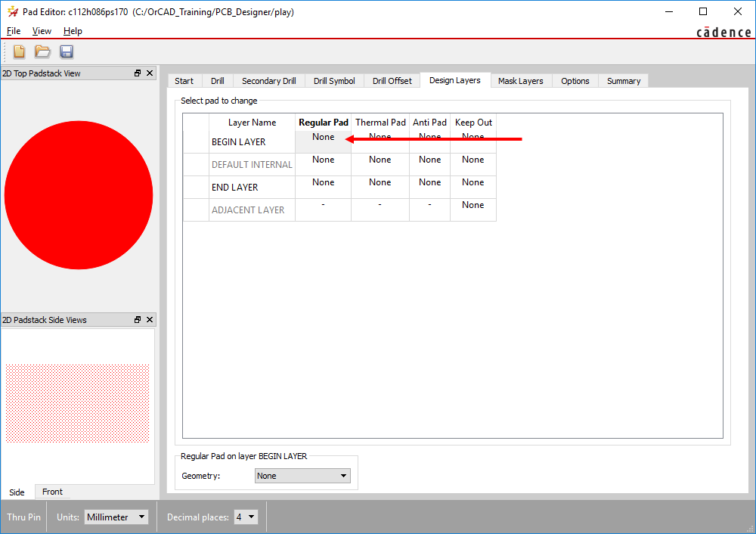Select BEGIN LAYER Thermal Pad cell
The width and height of the screenshot is (756, 534).
(x=380, y=142)
